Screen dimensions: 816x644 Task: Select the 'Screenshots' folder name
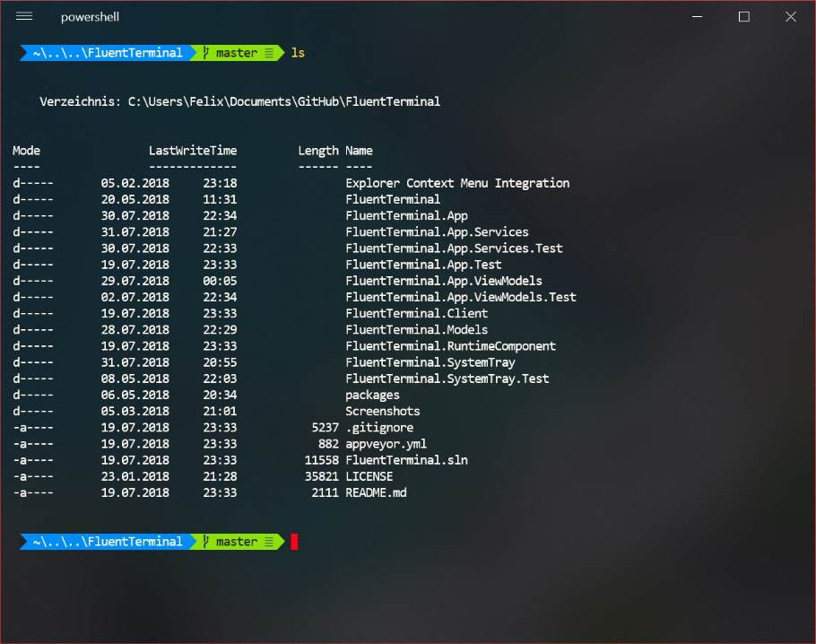click(x=383, y=412)
